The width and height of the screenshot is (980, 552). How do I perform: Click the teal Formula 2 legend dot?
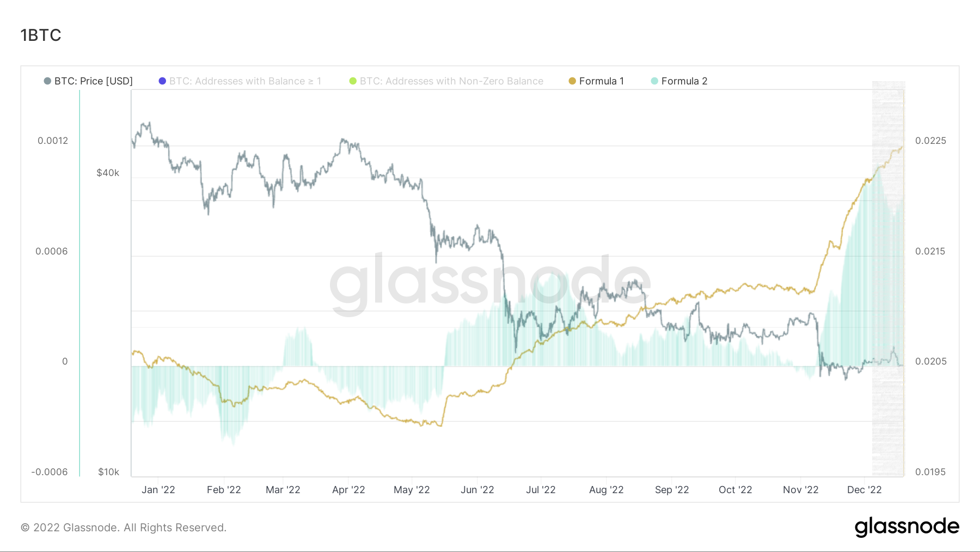point(654,81)
